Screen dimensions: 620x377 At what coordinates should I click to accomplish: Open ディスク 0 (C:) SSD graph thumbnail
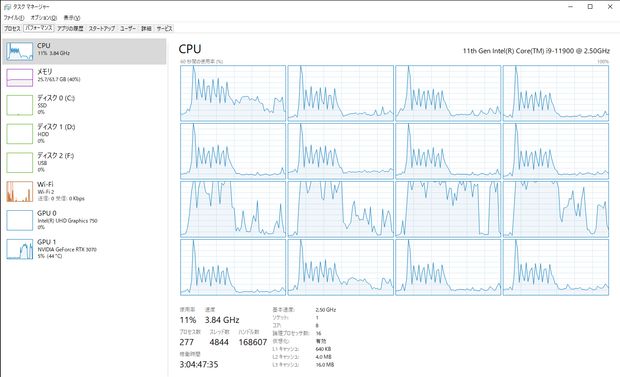(x=19, y=105)
